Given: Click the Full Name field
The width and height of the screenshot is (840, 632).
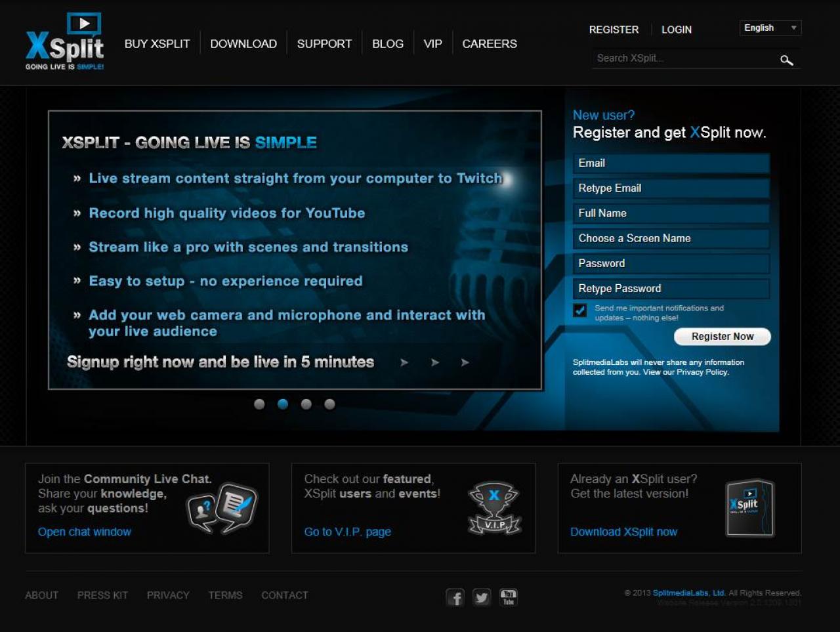Looking at the screenshot, I should click(671, 213).
